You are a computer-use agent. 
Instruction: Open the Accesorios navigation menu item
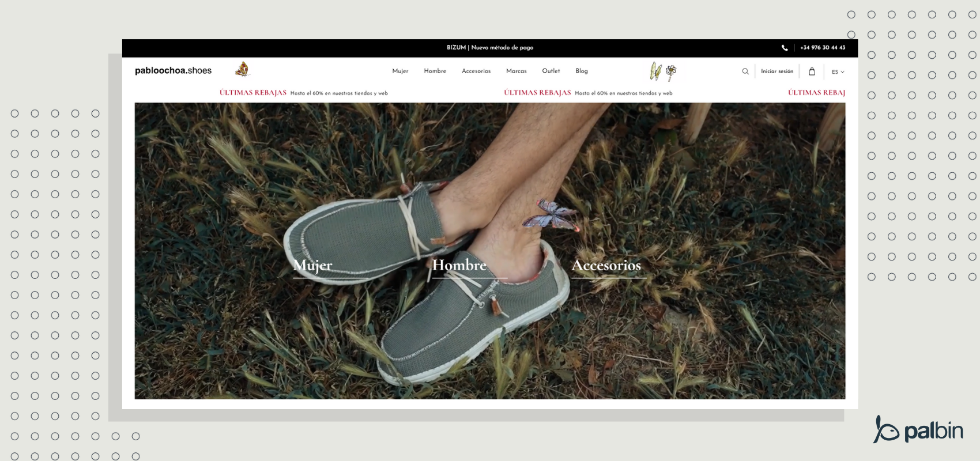[x=476, y=71]
